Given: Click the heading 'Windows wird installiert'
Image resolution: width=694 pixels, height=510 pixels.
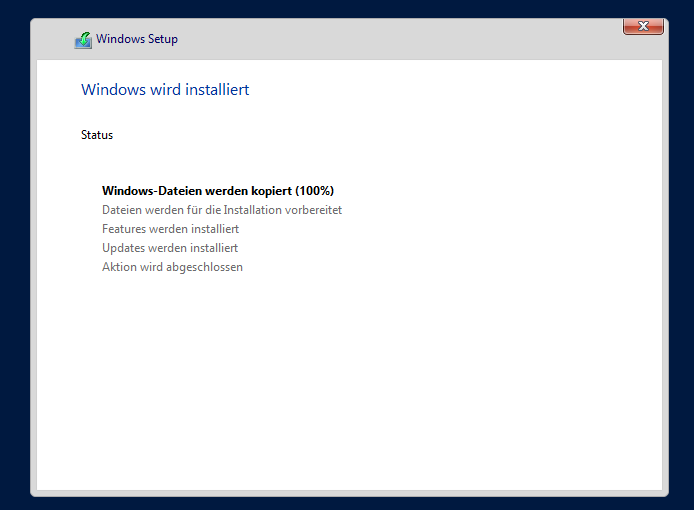Looking at the screenshot, I should [165, 89].
